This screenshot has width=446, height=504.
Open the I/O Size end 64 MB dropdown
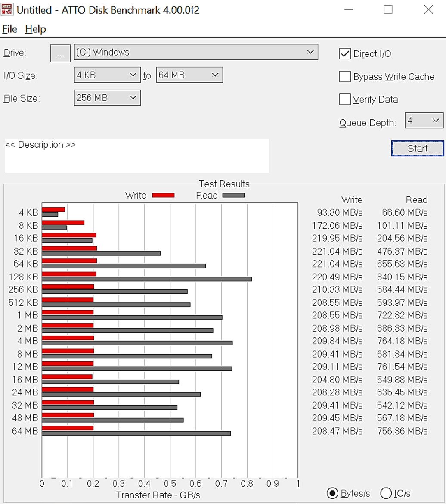click(x=189, y=75)
